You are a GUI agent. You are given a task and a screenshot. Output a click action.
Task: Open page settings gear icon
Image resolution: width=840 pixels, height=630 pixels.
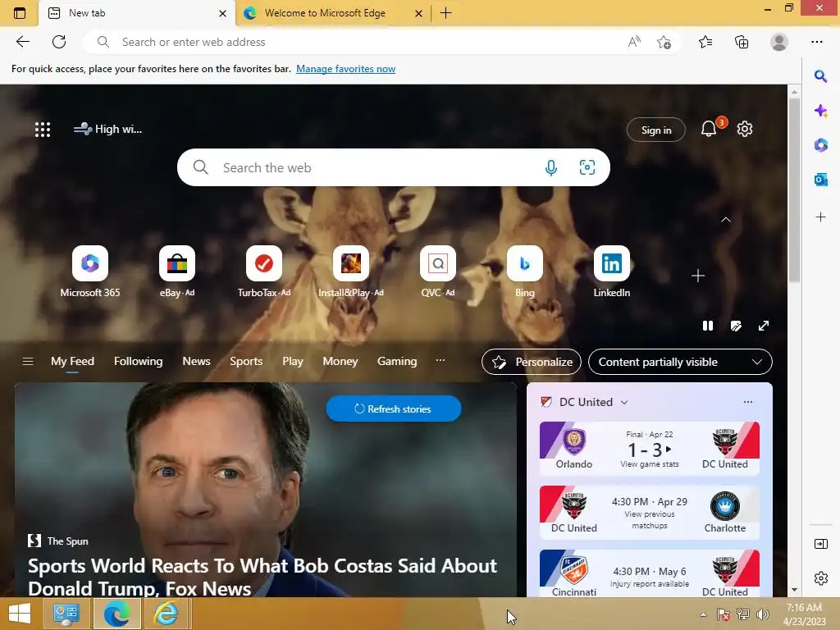point(745,129)
